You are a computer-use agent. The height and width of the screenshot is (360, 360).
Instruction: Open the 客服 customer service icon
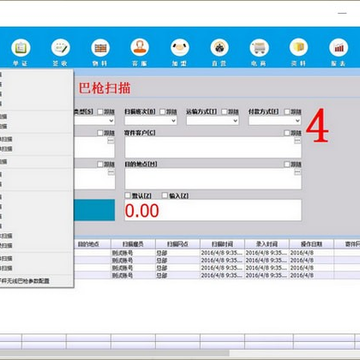[x=140, y=48]
